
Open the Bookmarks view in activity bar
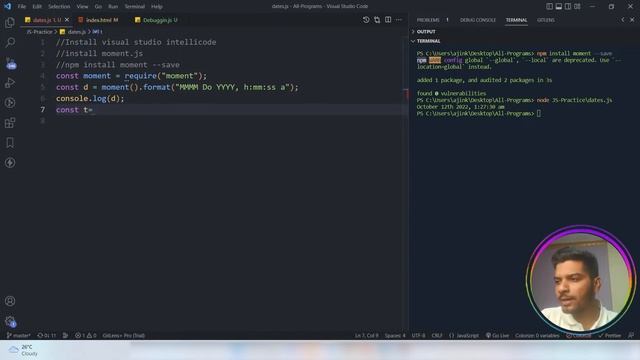pos(10,143)
